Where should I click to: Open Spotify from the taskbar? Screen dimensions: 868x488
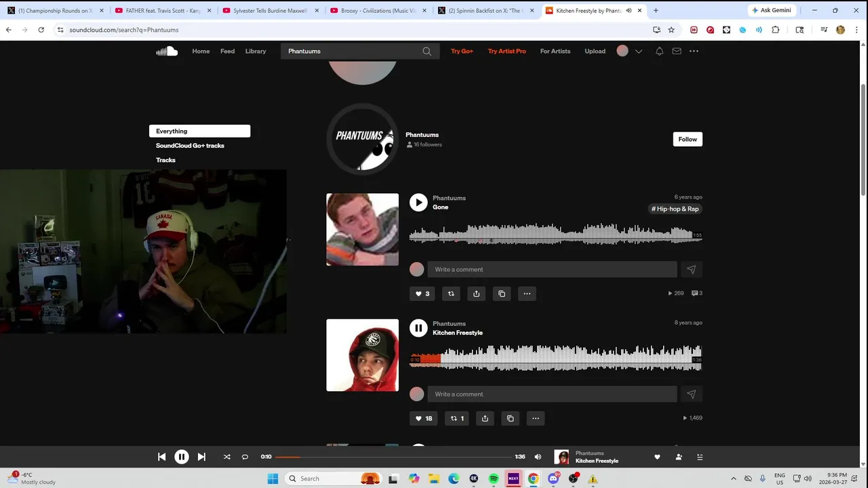[x=494, y=479]
